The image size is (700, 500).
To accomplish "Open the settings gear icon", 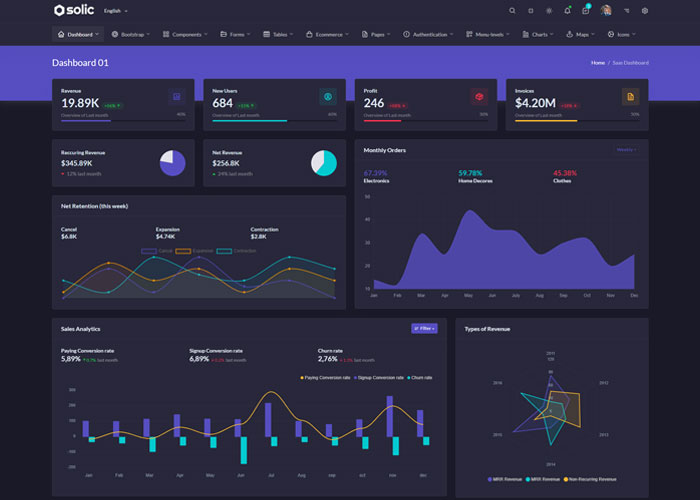I will tap(645, 11).
